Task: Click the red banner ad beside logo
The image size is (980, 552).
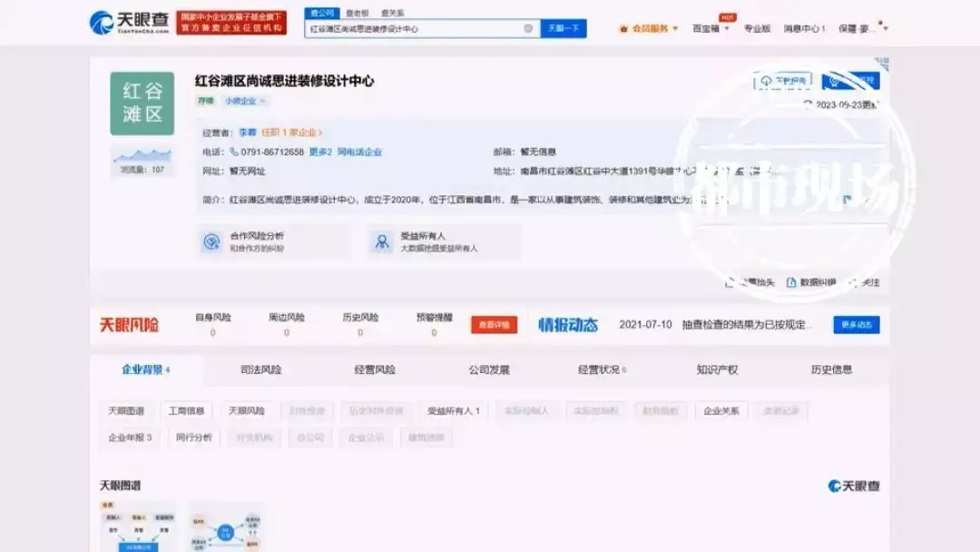Action: [231, 23]
